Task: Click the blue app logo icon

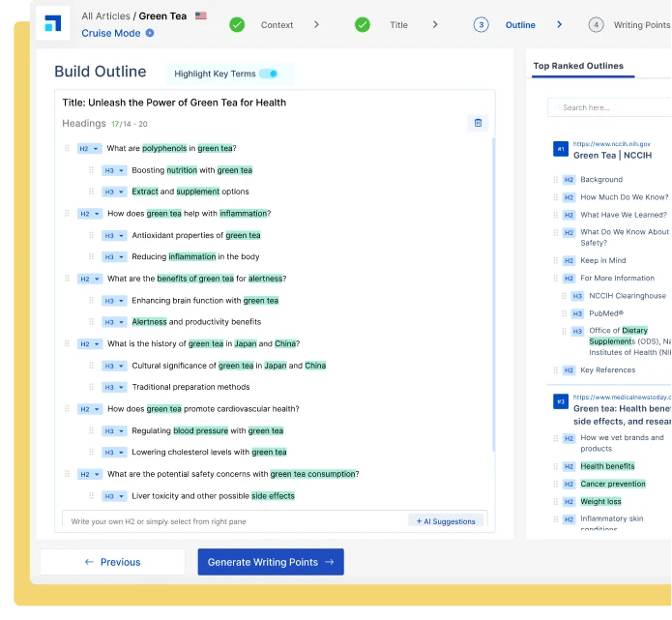Action: (53, 23)
